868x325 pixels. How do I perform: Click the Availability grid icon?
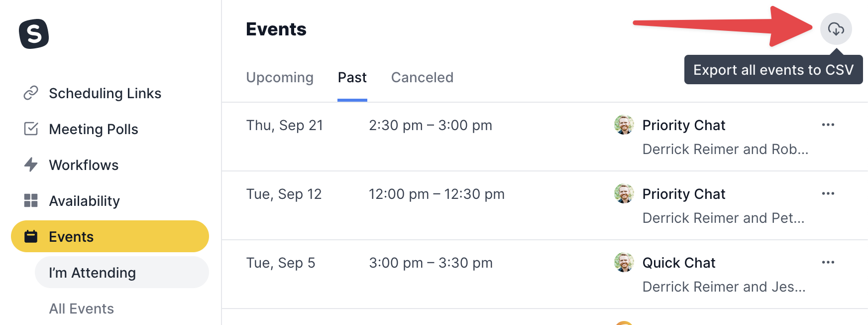pos(31,200)
